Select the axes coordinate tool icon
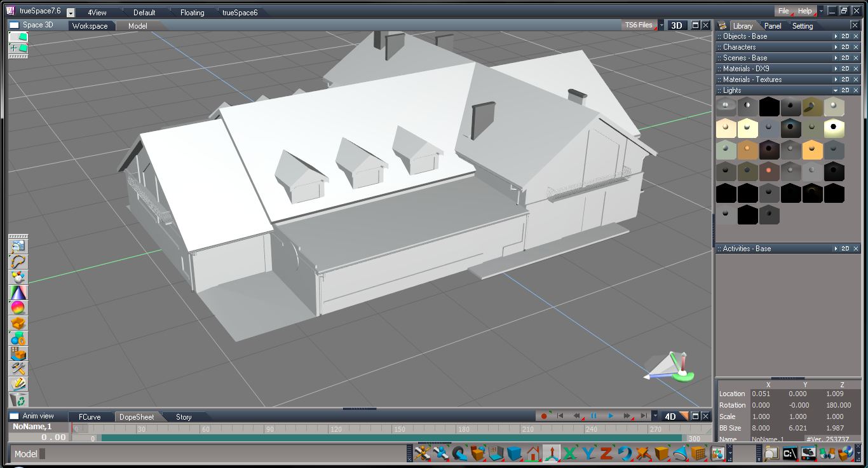This screenshot has width=868, height=468. [x=552, y=453]
